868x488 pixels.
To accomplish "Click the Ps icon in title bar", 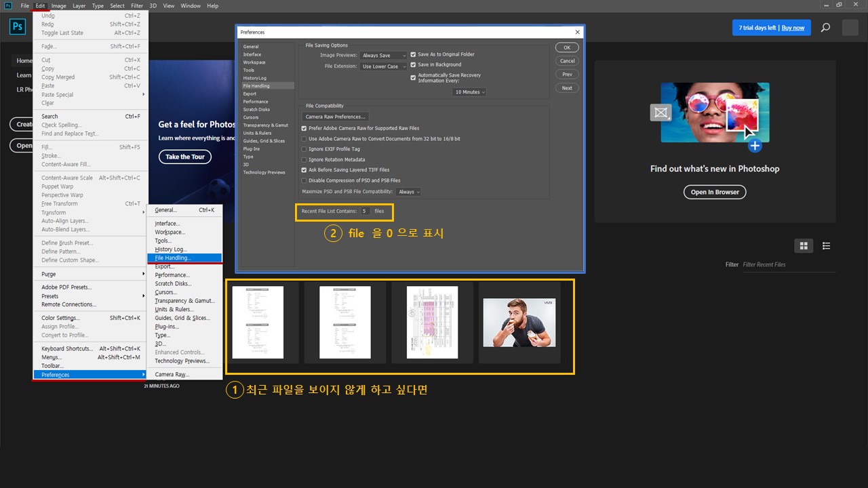I will 8,5.
